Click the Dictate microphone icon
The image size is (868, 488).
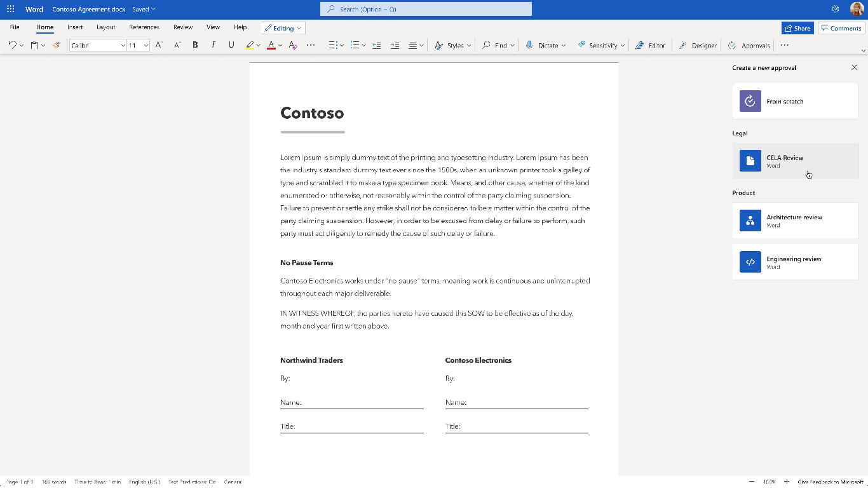coord(529,45)
